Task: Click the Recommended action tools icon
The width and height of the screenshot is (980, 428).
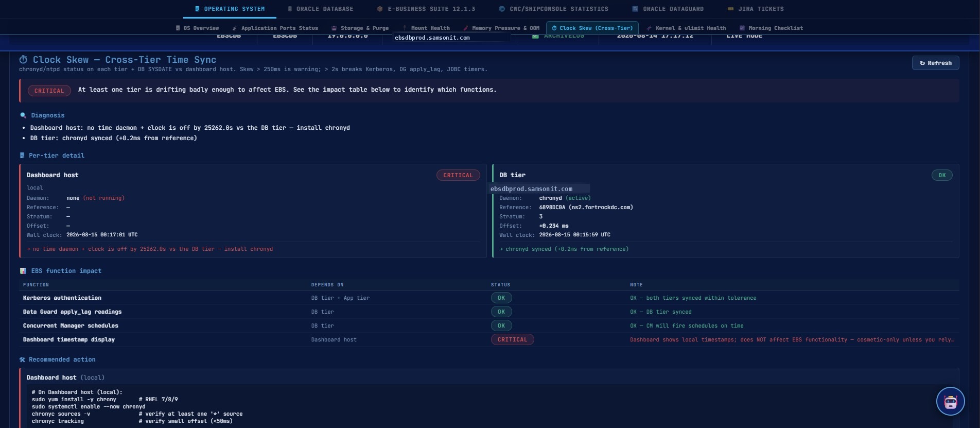Action: tap(22, 359)
